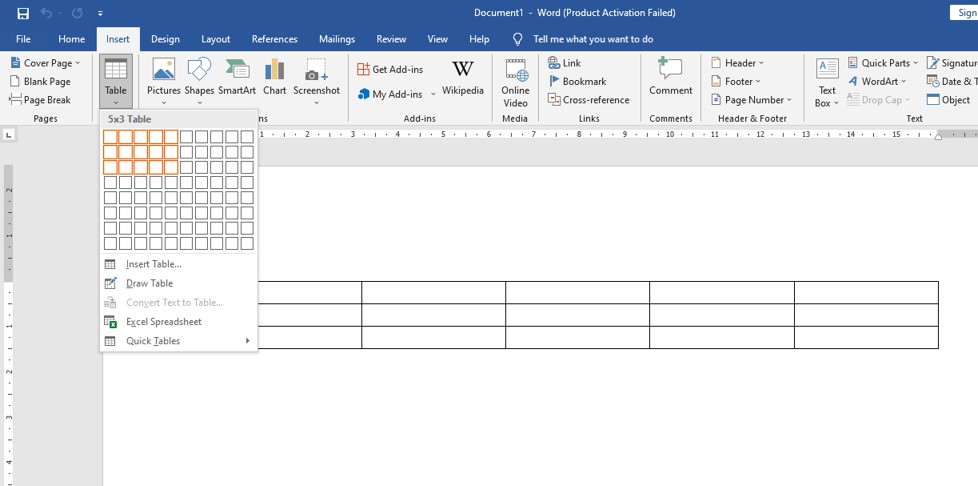Viewport: 978px width, 486px height.
Task: Open the Customize Quick Access Toolbar arrow
Action: click(100, 13)
